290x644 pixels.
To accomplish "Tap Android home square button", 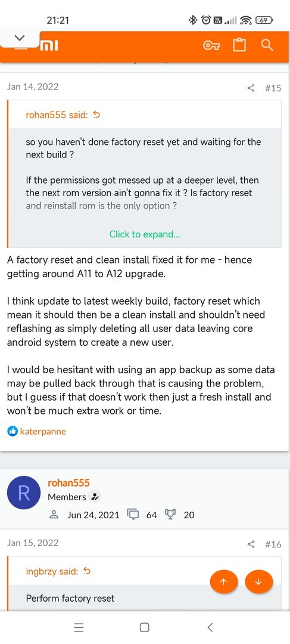I will pyautogui.click(x=144, y=627).
